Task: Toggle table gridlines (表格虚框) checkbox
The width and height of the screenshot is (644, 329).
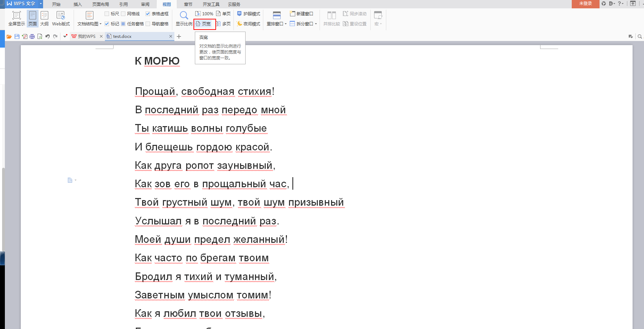Action: [x=148, y=14]
